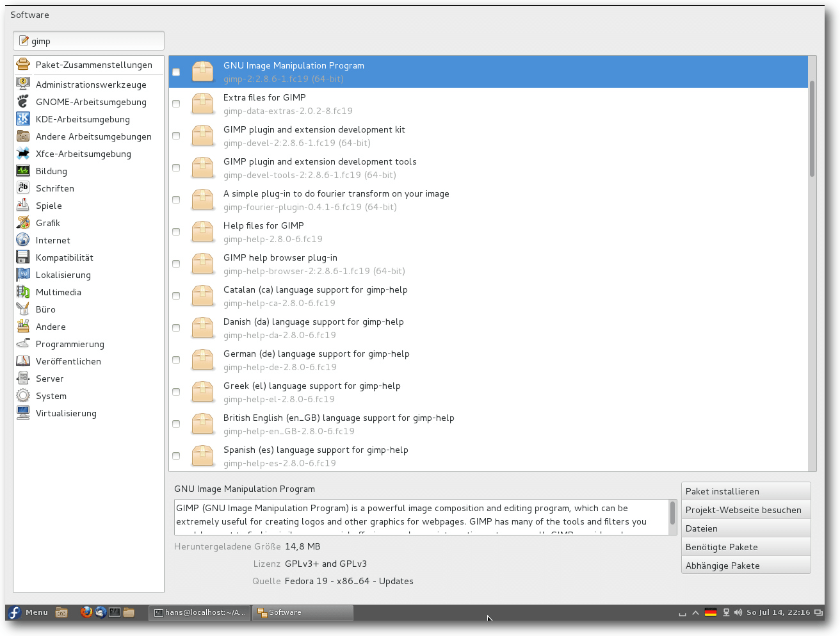
Task: Check Catalan language support checkbox
Action: coord(176,296)
